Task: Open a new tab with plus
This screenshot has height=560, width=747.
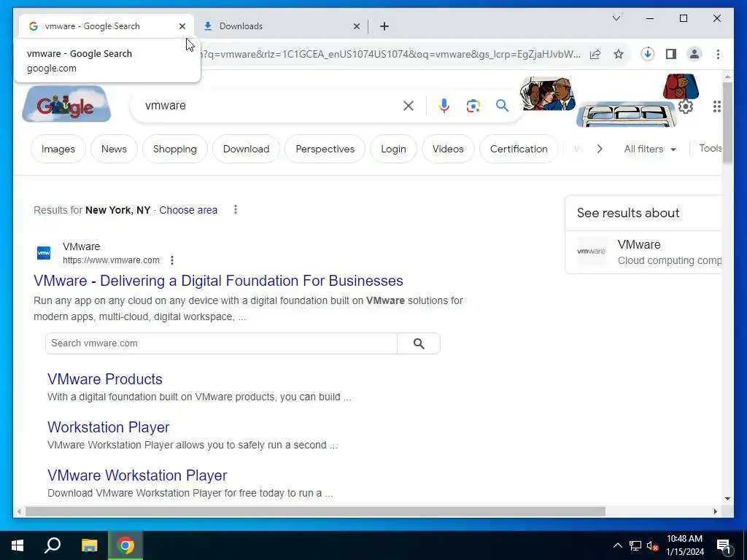Action: [x=384, y=26]
